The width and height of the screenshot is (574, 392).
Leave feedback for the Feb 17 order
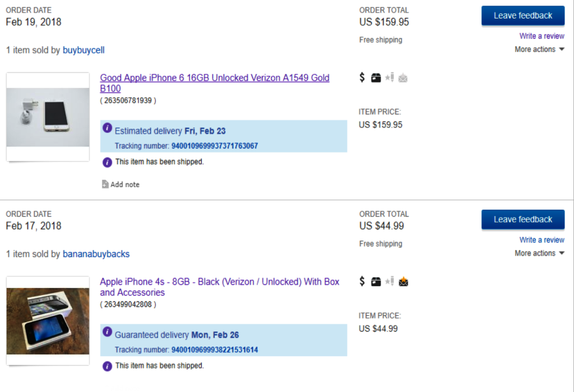(x=522, y=220)
